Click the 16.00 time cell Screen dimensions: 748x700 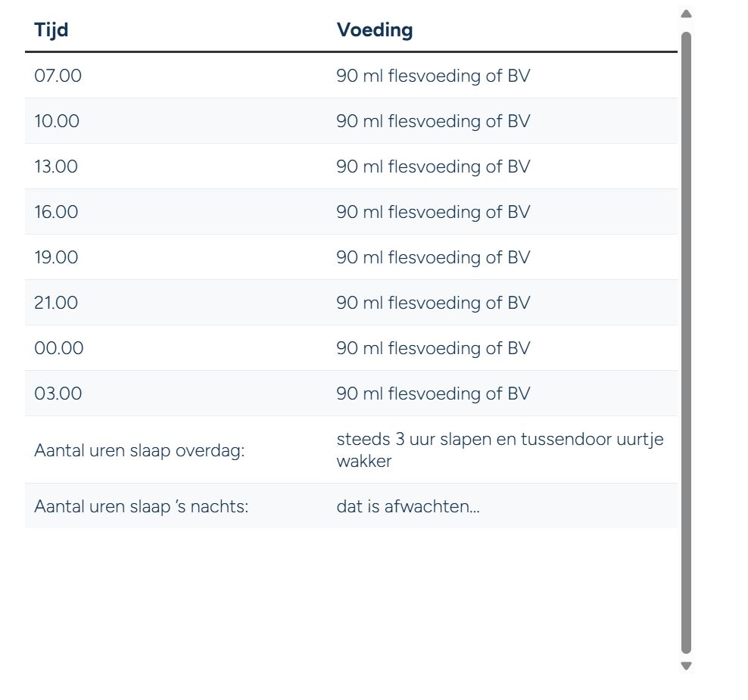[56, 212]
